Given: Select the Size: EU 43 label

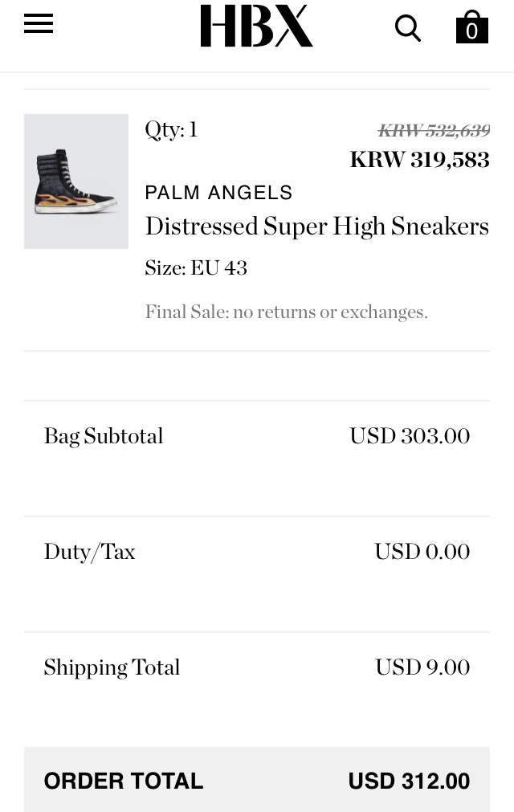Looking at the screenshot, I should point(196,267).
